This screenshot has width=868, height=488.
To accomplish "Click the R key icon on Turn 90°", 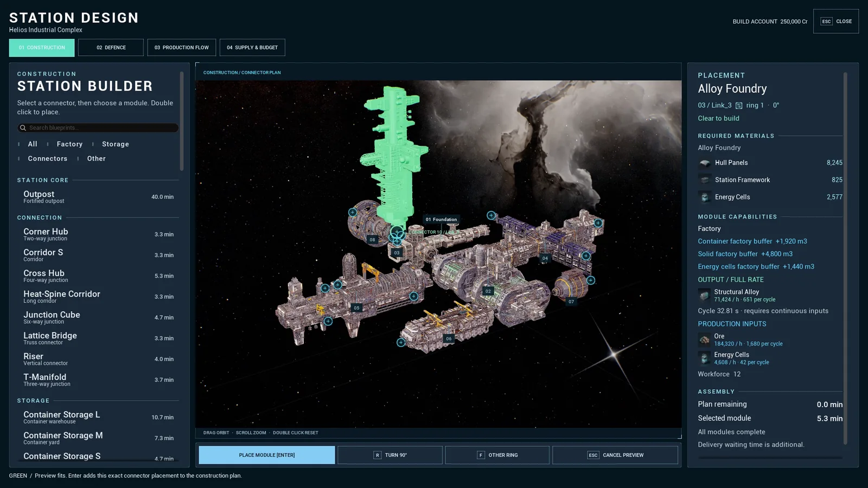I will point(378,455).
